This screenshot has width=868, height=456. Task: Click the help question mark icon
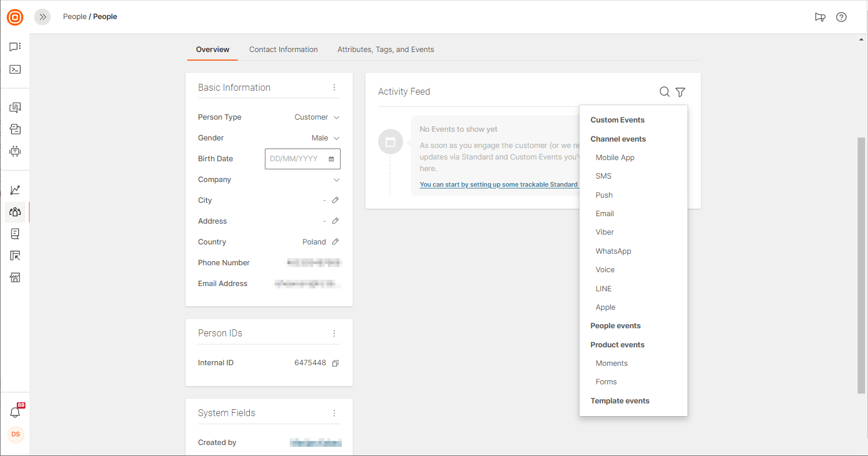[841, 17]
